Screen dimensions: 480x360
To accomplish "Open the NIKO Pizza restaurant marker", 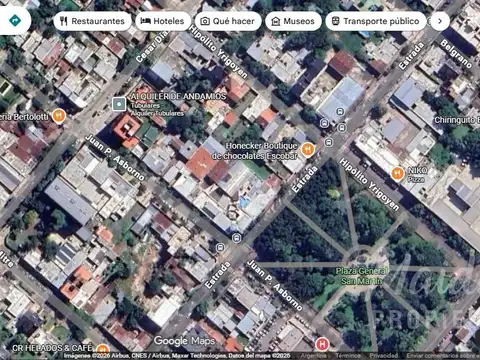I will (x=397, y=174).
